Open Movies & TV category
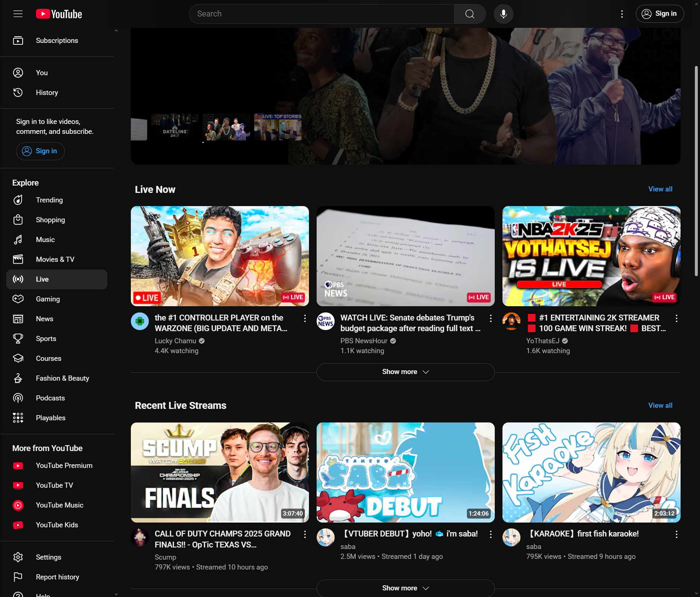Image resolution: width=700 pixels, height=597 pixels. (57, 260)
